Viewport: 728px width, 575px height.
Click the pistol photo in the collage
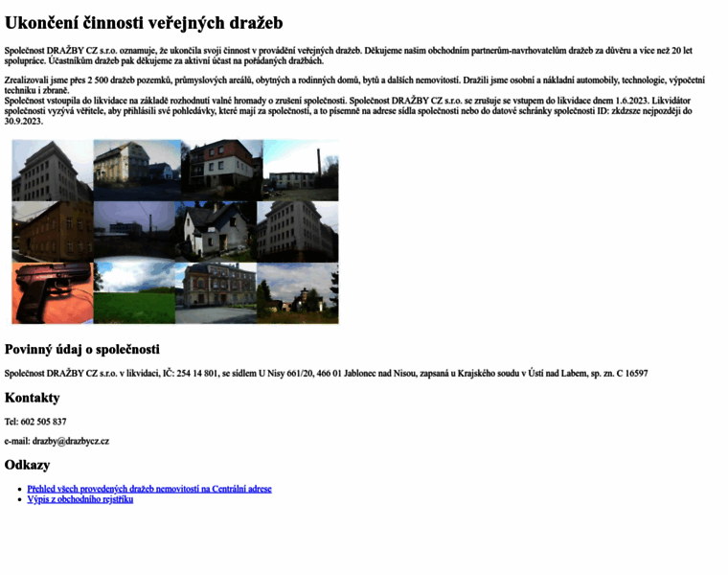(53, 293)
